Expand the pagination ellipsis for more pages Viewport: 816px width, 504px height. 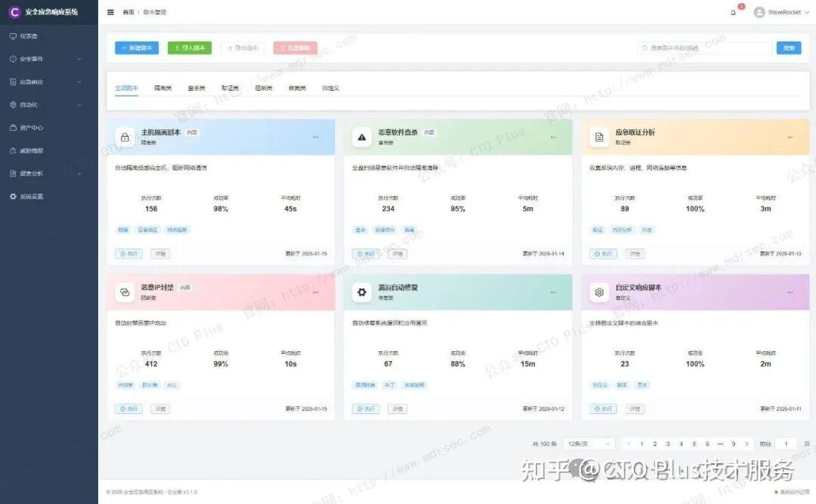720,444
